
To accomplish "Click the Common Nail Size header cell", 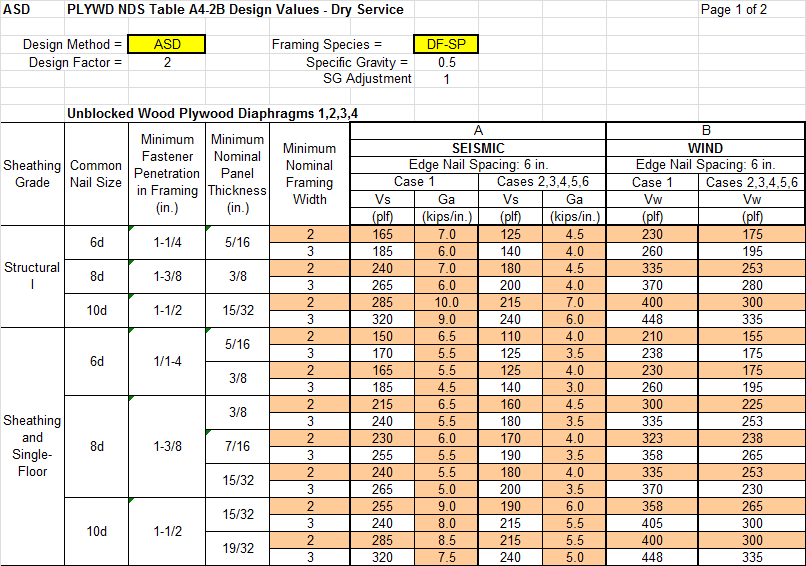I will (96, 174).
